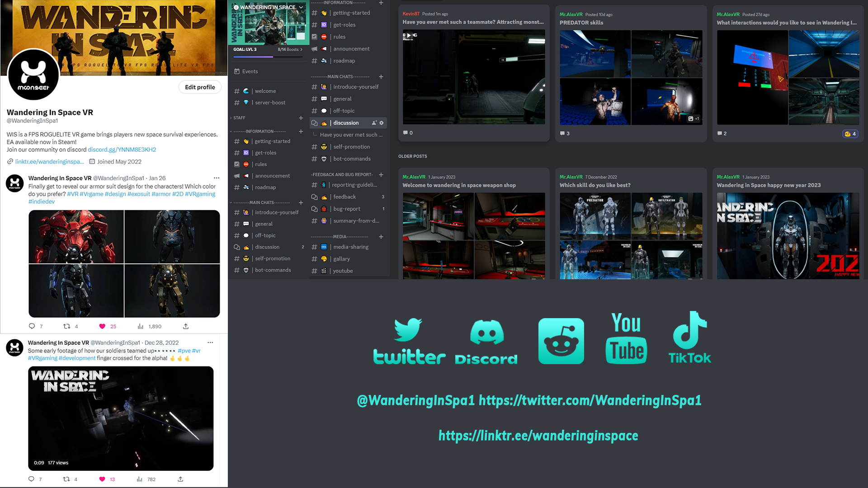Screen dimensions: 868x488
Task: Add channel to MEDIA category
Action: coord(381,237)
